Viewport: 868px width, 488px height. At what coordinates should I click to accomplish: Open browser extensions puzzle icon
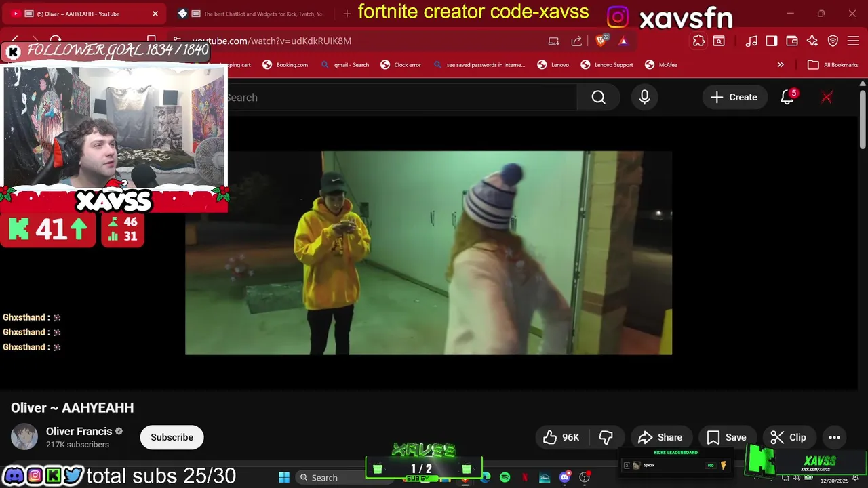tap(698, 41)
